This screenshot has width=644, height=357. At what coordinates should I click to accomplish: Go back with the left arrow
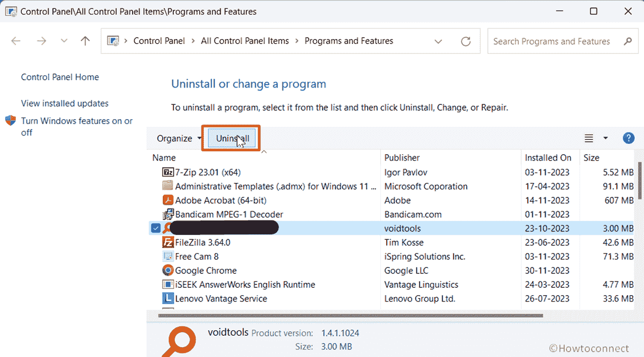(x=16, y=41)
